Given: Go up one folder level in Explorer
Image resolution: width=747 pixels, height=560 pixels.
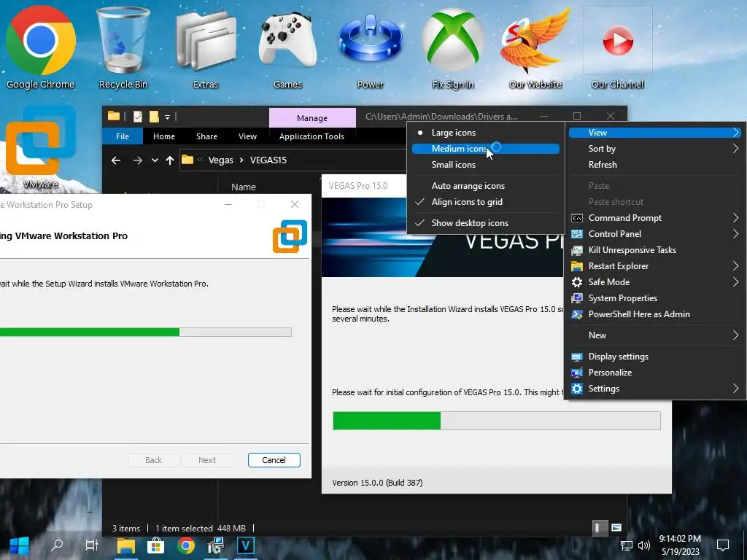Looking at the screenshot, I should click(170, 160).
